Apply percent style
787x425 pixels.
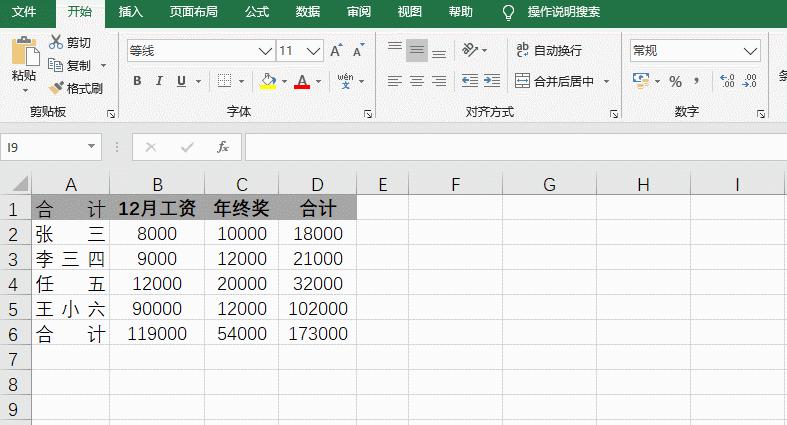click(676, 81)
